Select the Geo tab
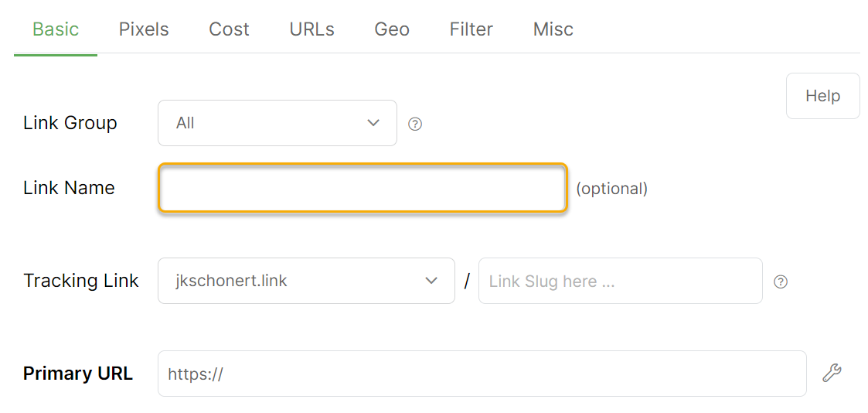The width and height of the screenshot is (868, 413). pos(392,29)
